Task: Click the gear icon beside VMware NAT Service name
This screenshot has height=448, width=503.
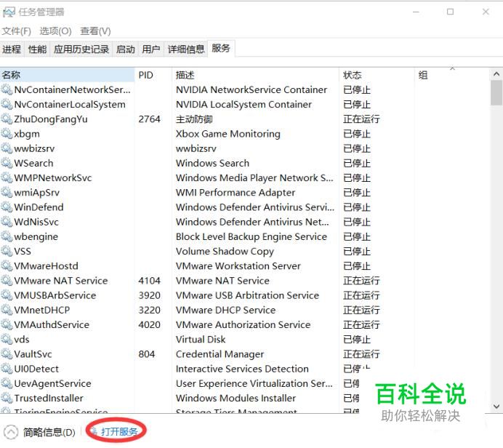Action: (7, 281)
